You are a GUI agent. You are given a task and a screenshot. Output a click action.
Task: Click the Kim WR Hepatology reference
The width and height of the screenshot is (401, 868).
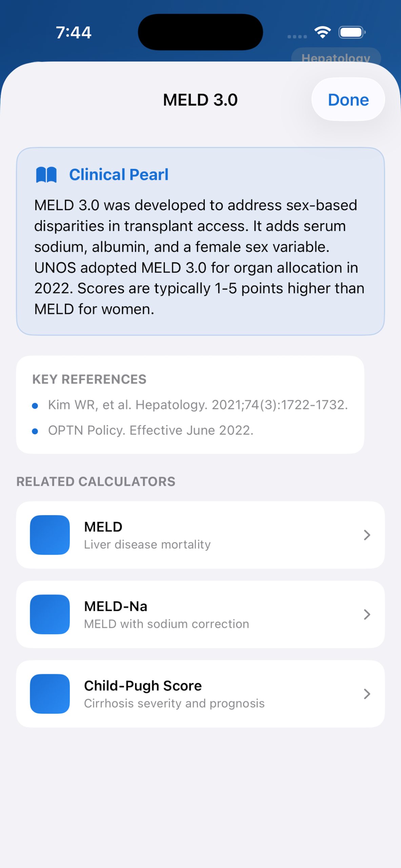(198, 405)
